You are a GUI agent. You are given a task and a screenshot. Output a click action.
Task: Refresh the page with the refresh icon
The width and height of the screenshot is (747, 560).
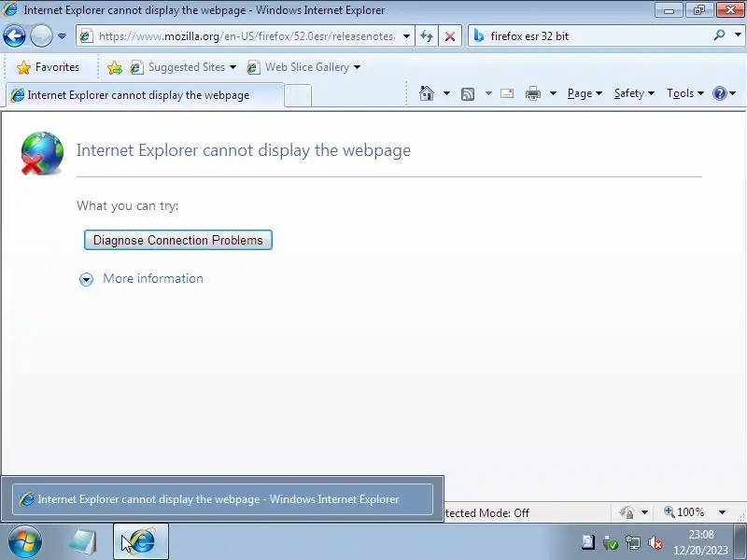[427, 36]
